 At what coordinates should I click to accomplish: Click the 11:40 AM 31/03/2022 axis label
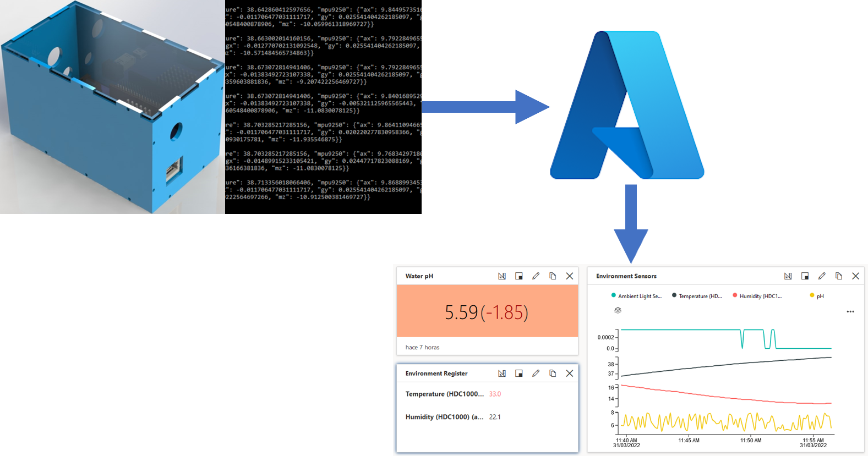626,443
